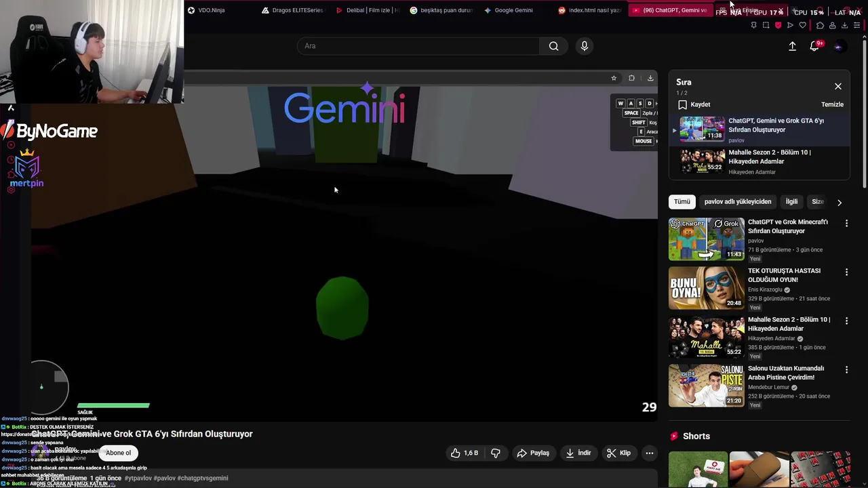Viewport: 868px width, 488px height.
Task: Switch to the Dragos ELITESeries tab
Action: pyautogui.click(x=293, y=10)
